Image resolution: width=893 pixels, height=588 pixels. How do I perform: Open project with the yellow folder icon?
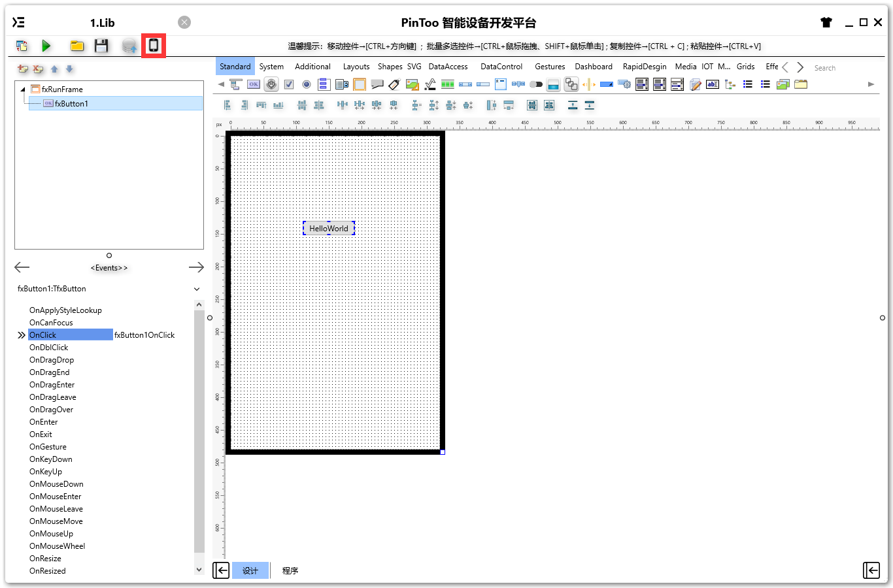click(77, 46)
